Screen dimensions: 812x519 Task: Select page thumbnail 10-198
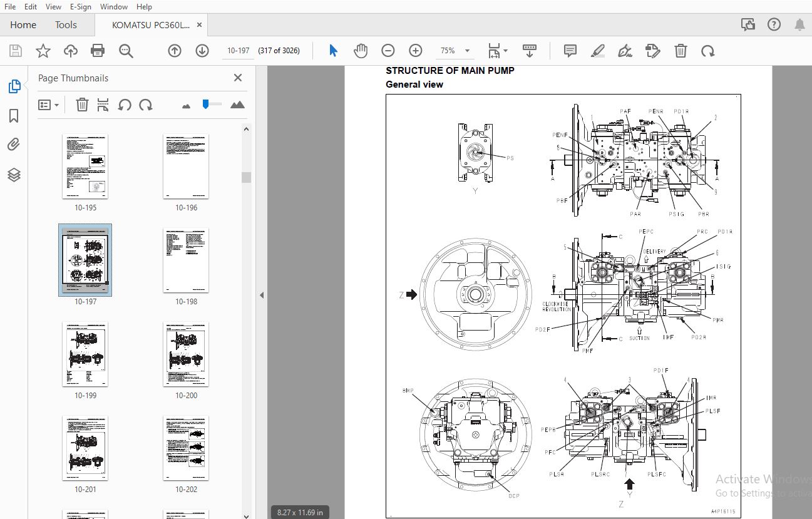pos(186,260)
